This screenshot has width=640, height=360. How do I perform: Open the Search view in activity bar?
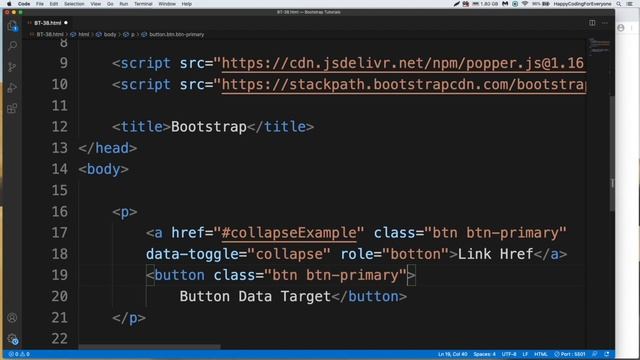(12, 46)
